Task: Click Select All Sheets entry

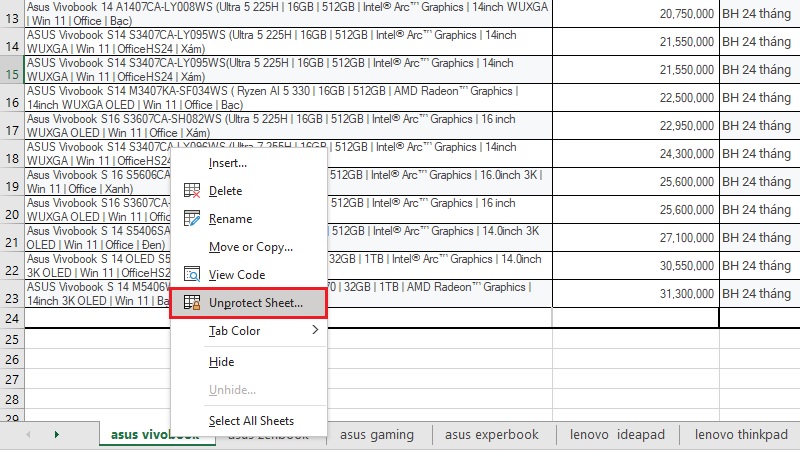Action: [x=248, y=420]
